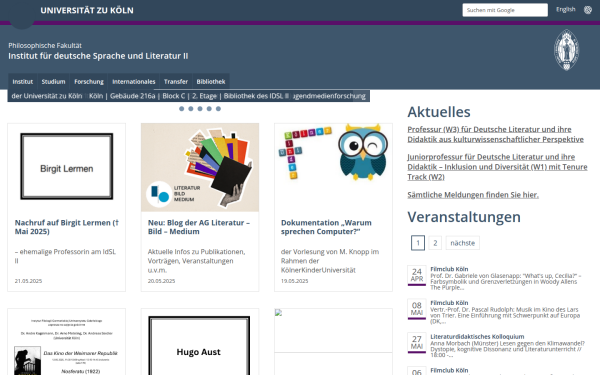Click the nächste pagination button

[x=462, y=243]
